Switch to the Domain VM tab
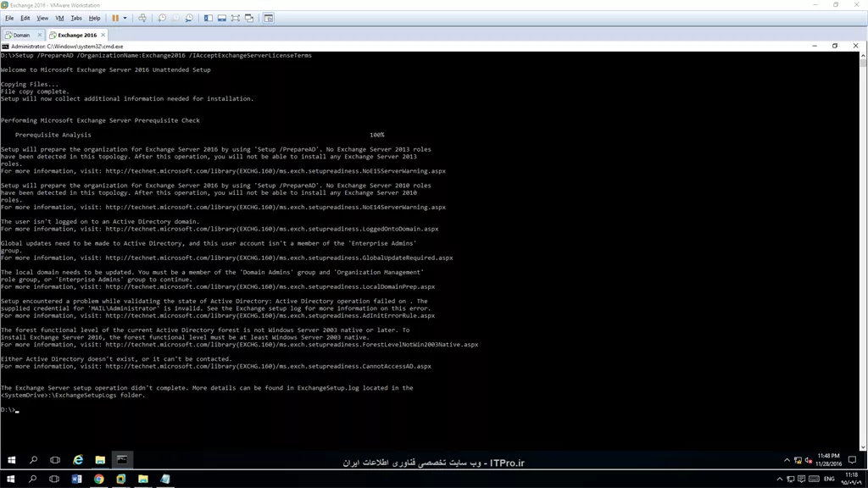 21,35
